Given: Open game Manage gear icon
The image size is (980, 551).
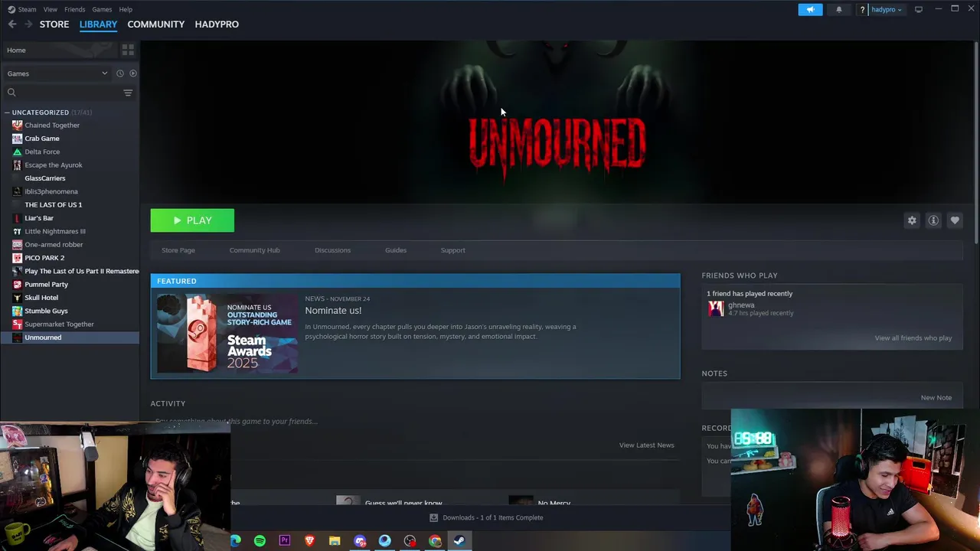Looking at the screenshot, I should (912, 220).
